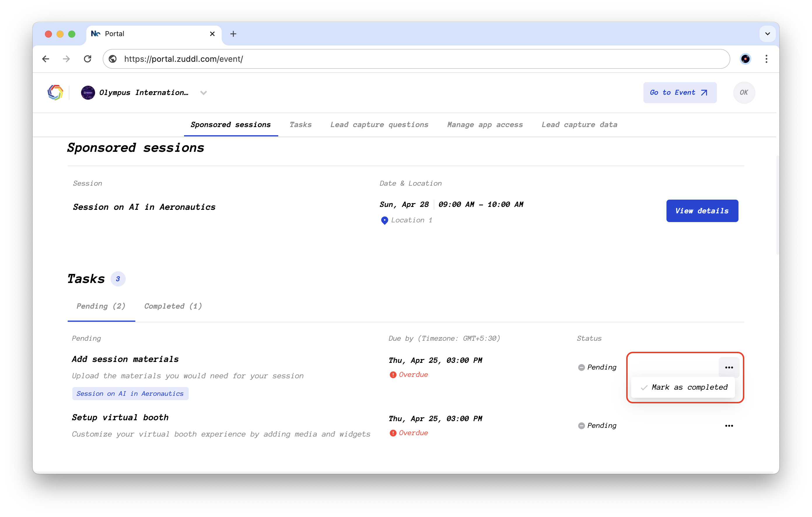812x517 pixels.
Task: Open the Lead capture questions tab
Action: tap(379, 125)
